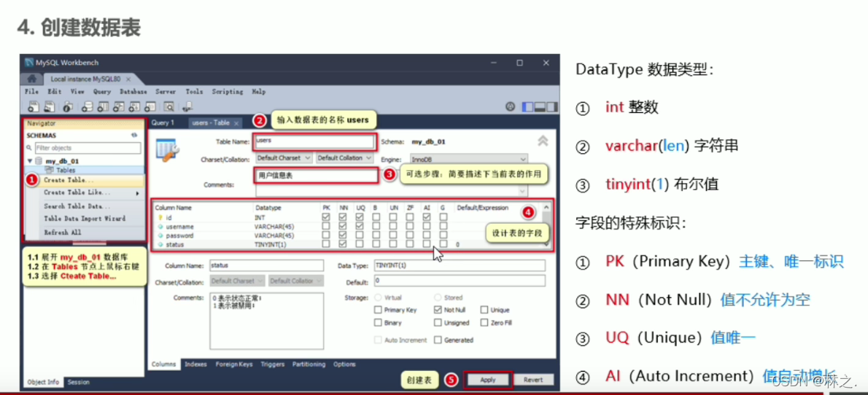Enable the Binary checkbox

coord(379,323)
